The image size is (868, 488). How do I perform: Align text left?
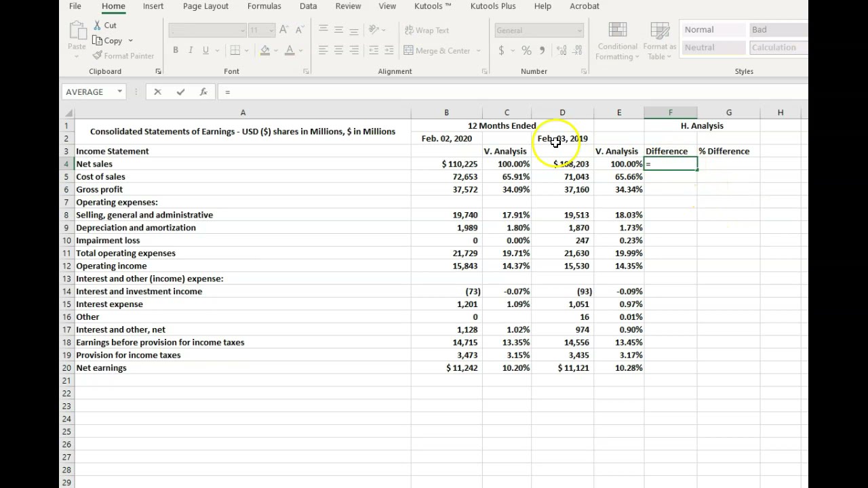pos(323,50)
